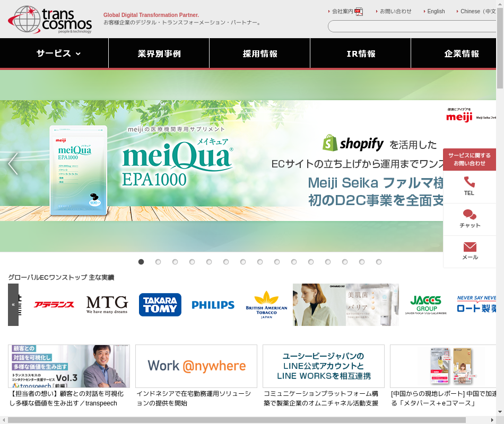Click vertical scrollbar down arrow

coord(500,412)
